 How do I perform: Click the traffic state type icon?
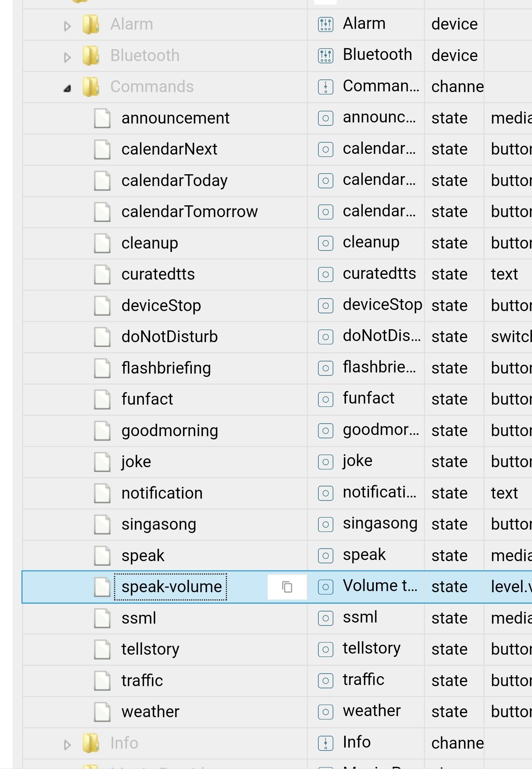(326, 681)
